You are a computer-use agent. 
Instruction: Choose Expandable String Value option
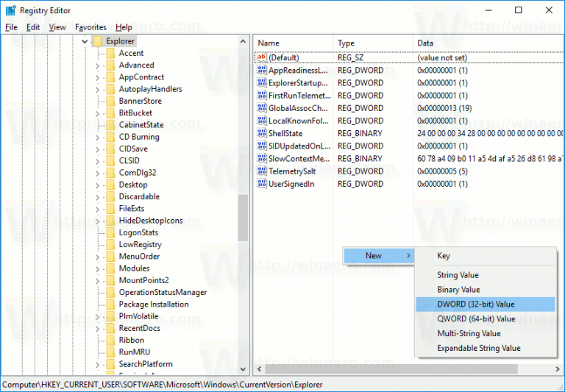point(486,348)
